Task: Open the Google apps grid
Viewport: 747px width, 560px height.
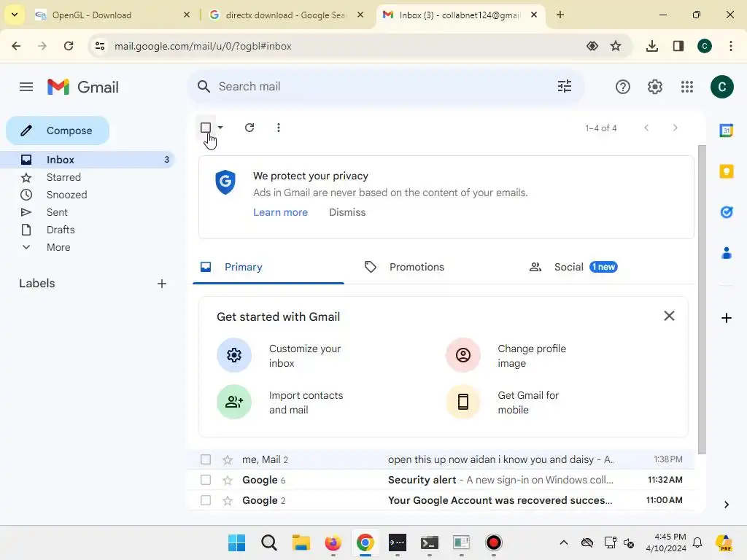Action: click(687, 87)
